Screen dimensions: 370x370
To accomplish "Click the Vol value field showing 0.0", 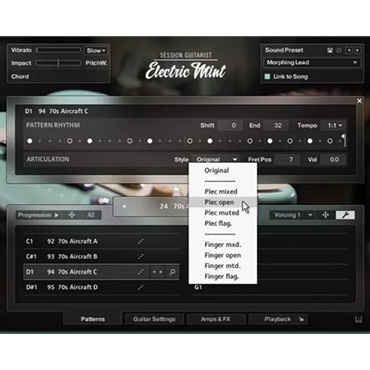I will point(333,160).
